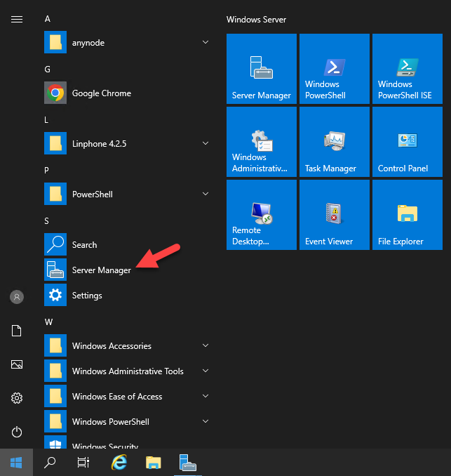
Task: Click the Windows Ease of Access folder icon
Action: point(55,396)
